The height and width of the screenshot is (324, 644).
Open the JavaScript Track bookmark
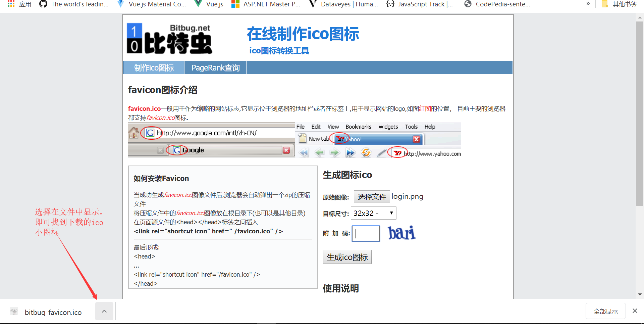click(420, 4)
